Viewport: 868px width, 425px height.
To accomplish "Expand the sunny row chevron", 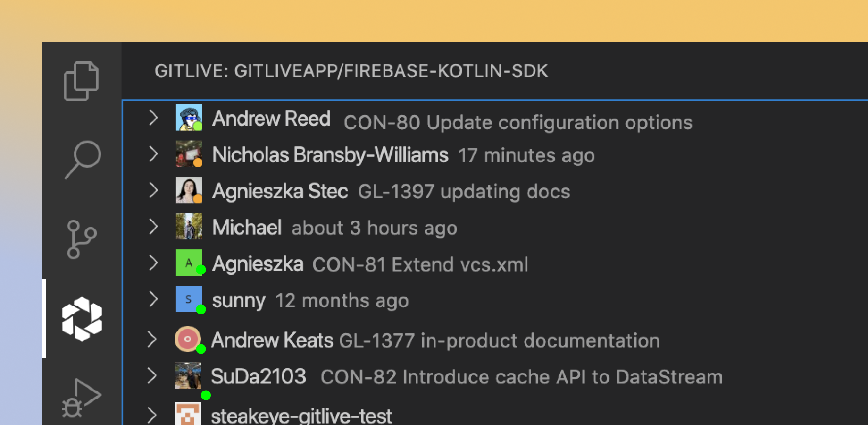I will click(153, 299).
